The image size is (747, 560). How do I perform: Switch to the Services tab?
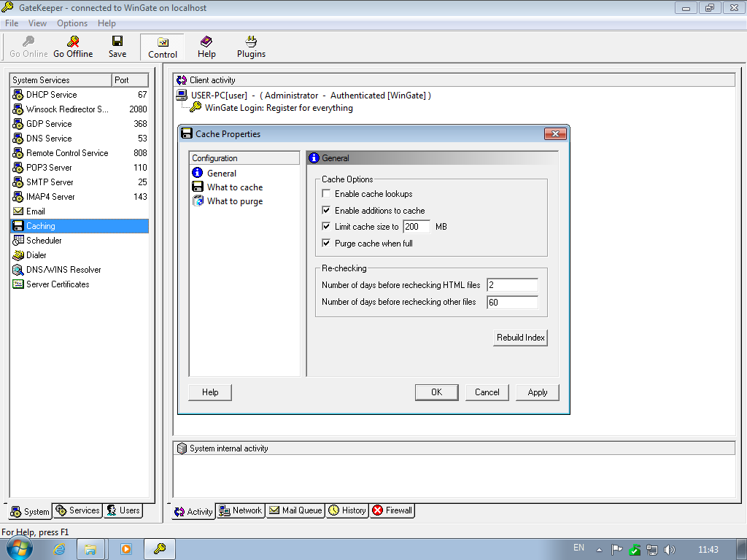78,510
